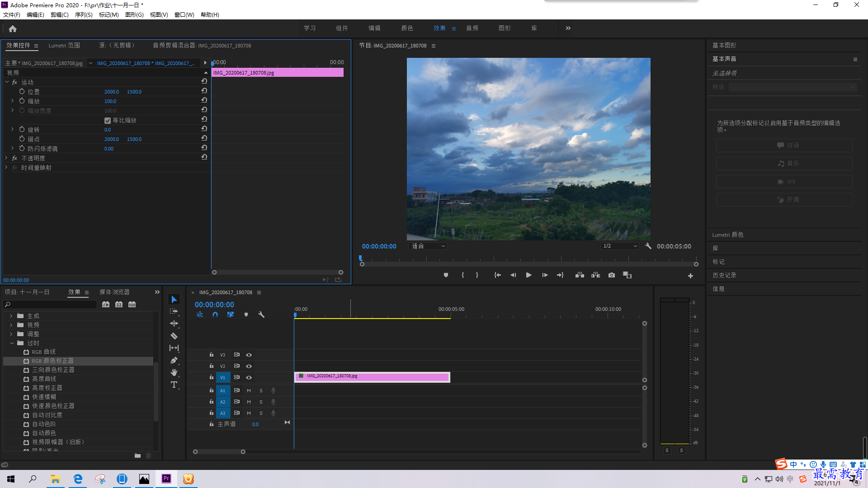Collapse the 过时 effects folder

12,343
